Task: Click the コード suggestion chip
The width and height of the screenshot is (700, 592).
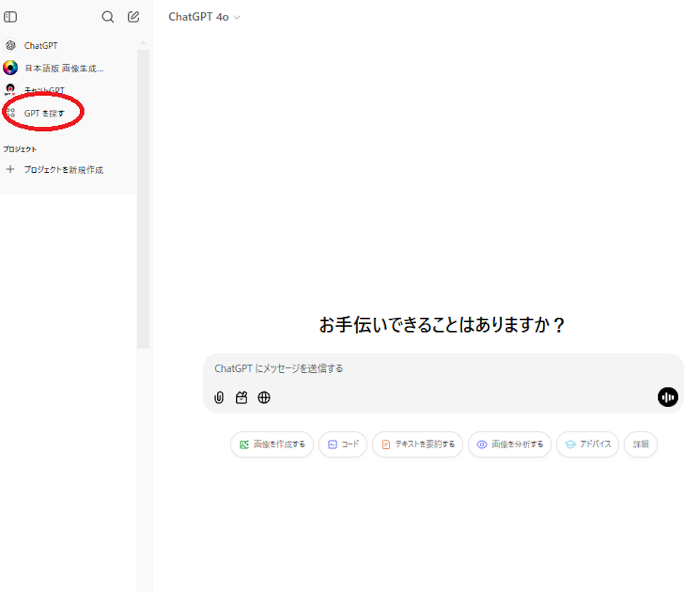Action: coord(343,444)
